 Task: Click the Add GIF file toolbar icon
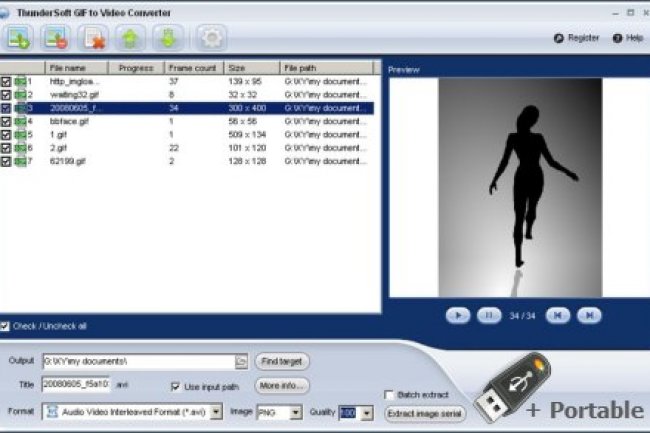[20, 38]
